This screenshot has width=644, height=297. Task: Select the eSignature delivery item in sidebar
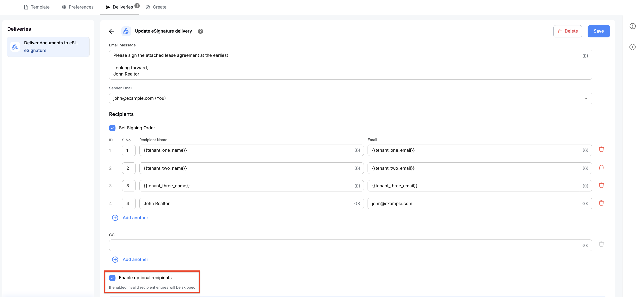[x=48, y=47]
